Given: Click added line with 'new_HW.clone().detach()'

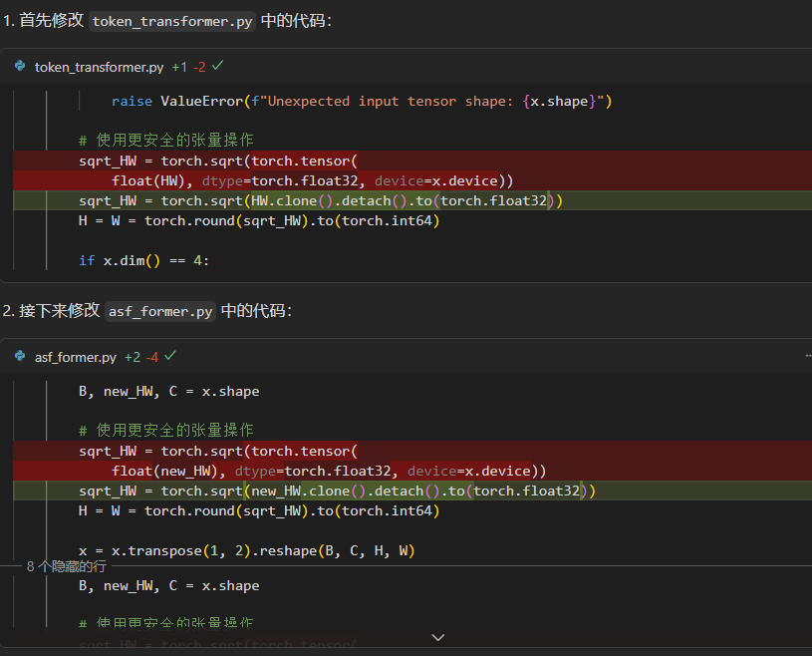Looking at the screenshot, I should pos(412,491).
